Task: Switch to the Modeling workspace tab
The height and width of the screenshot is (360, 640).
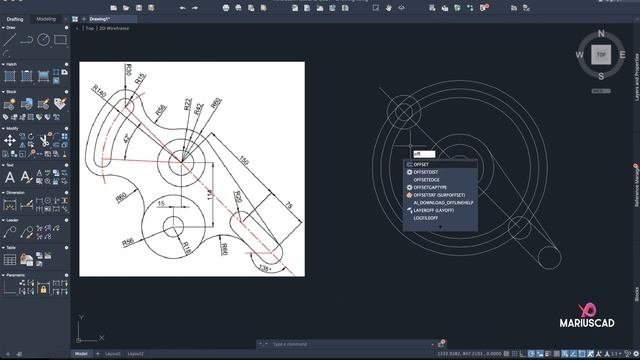Action: [46, 19]
